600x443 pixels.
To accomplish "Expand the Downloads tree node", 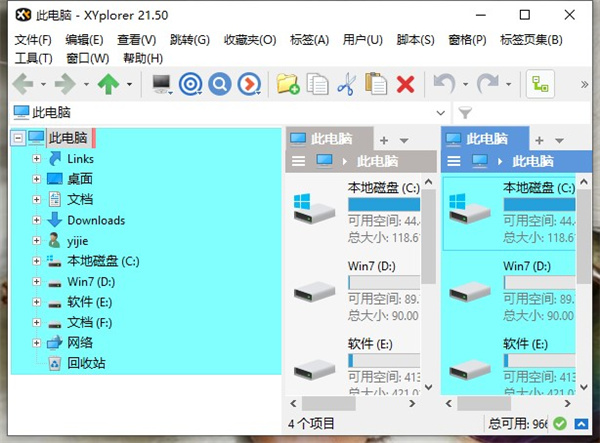I will tap(37, 220).
